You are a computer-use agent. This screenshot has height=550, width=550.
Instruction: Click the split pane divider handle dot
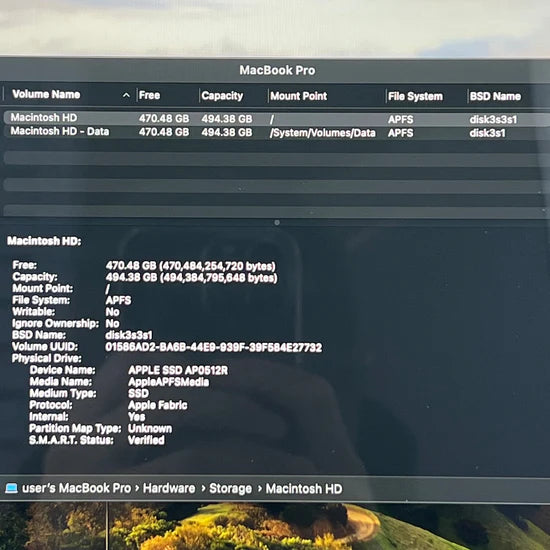tap(277, 223)
